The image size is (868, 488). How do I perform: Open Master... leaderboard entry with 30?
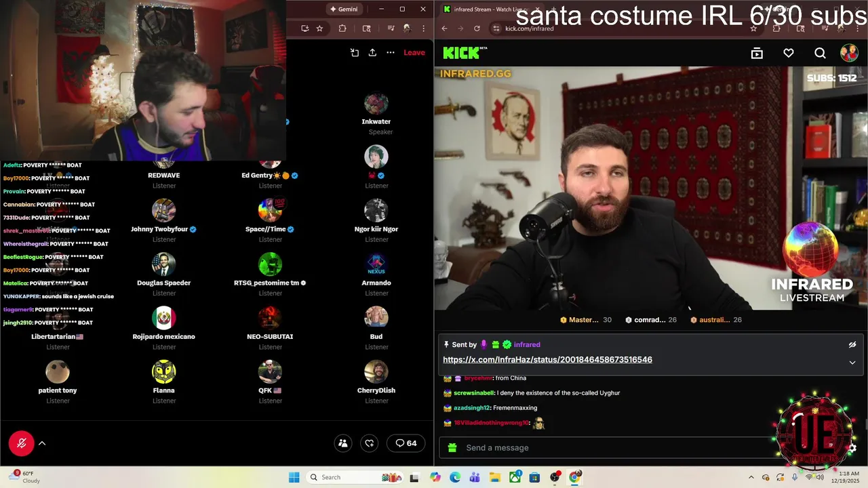click(x=586, y=320)
